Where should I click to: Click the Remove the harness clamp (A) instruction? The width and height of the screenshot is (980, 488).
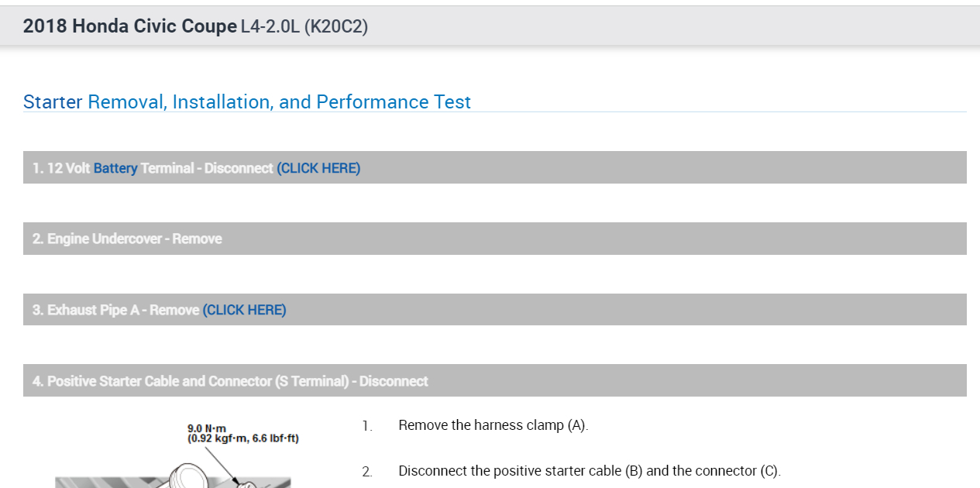(493, 425)
